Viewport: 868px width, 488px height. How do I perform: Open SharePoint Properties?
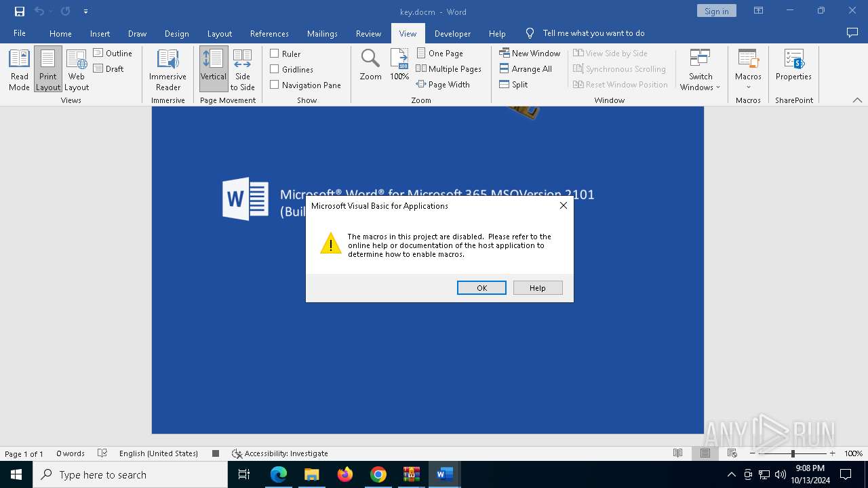[793, 65]
